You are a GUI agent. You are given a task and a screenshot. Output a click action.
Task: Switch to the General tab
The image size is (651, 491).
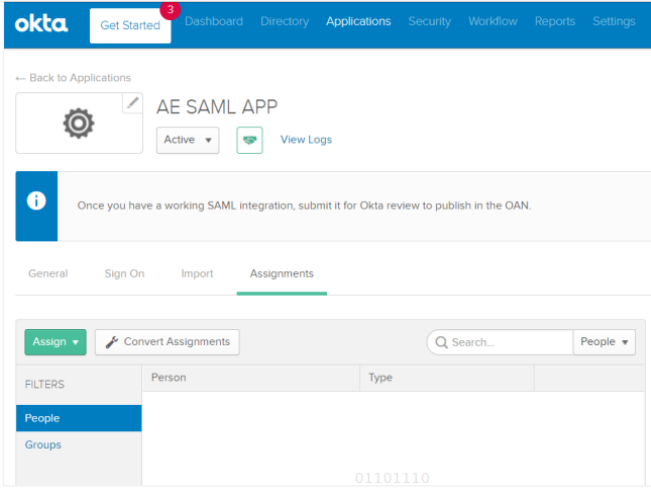tap(48, 274)
